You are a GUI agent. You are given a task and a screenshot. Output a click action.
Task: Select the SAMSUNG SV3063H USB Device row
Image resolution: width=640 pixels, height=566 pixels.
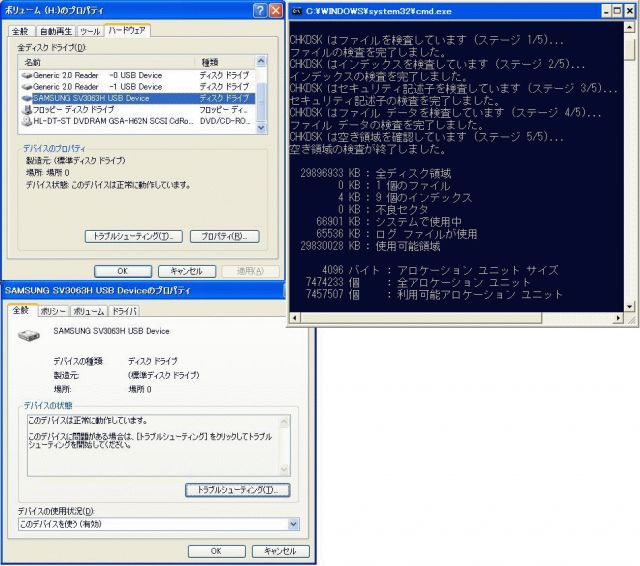(90, 98)
